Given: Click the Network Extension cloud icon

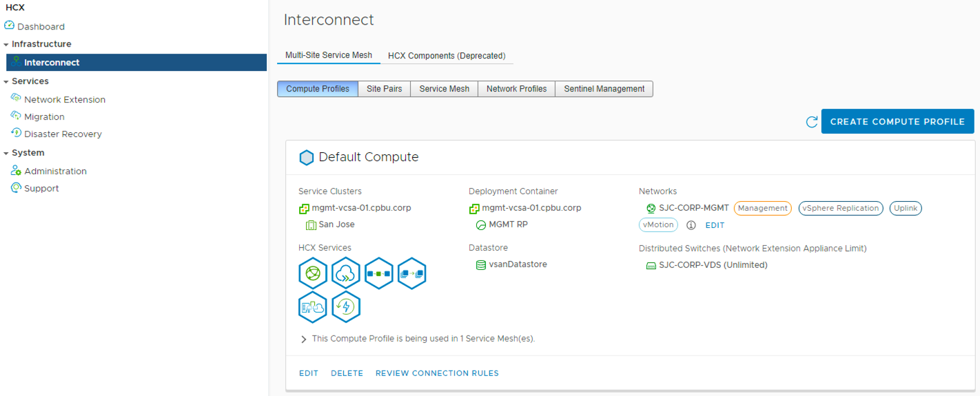Looking at the screenshot, I should [16, 98].
